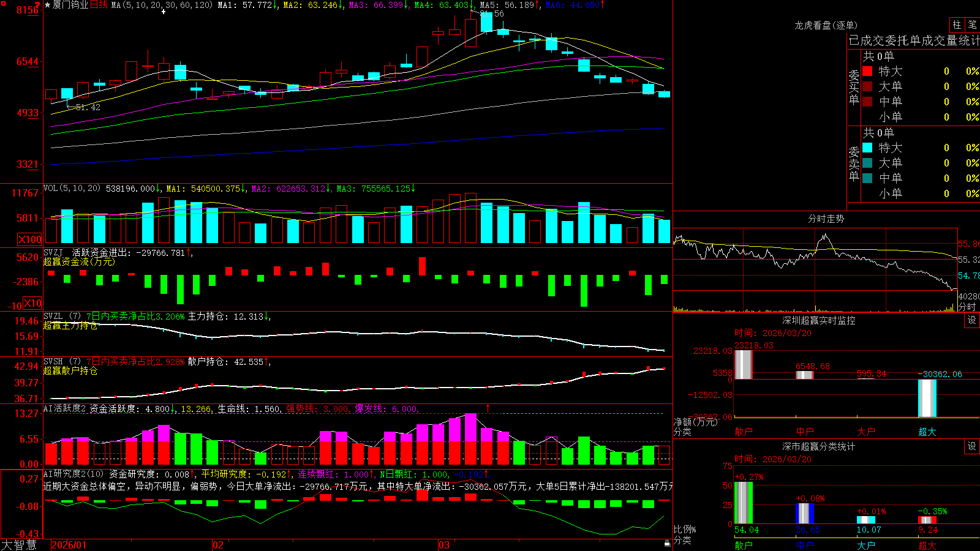Click the 爆发线 label in AI活跃度 pane
The image size is (980, 551).
[x=369, y=409]
